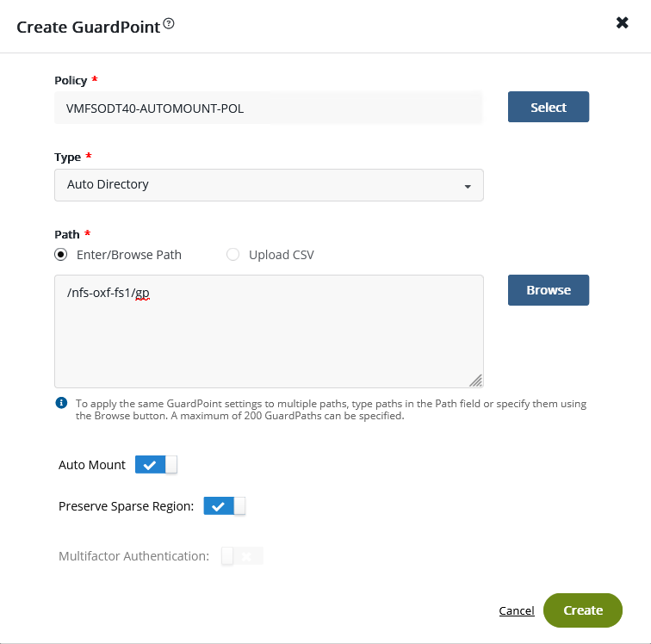The image size is (651, 644).
Task: Click the Policy field showing VMFSODT40-AUTOMOUNT-POL
Action: (268, 108)
